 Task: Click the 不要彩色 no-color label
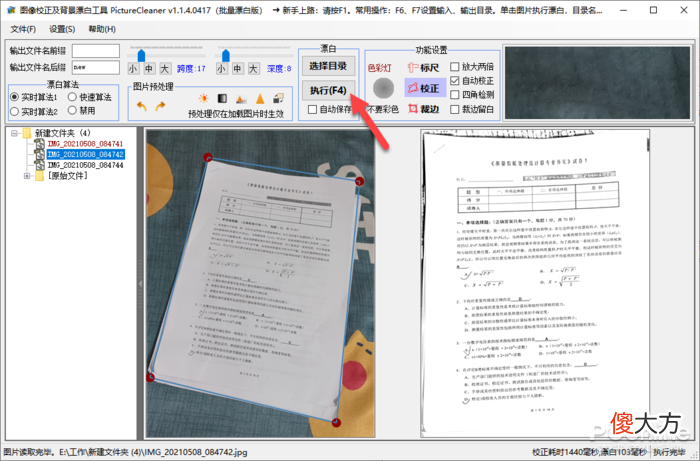click(x=383, y=109)
